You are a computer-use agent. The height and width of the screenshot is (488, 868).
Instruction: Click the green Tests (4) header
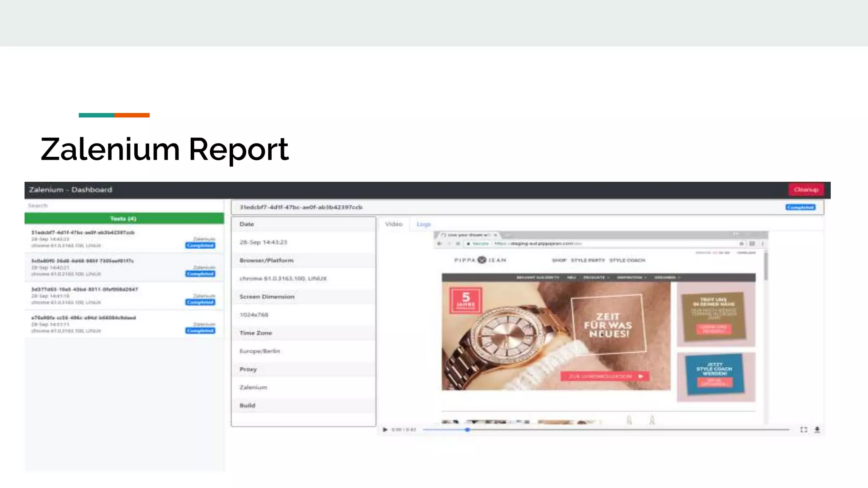click(124, 219)
